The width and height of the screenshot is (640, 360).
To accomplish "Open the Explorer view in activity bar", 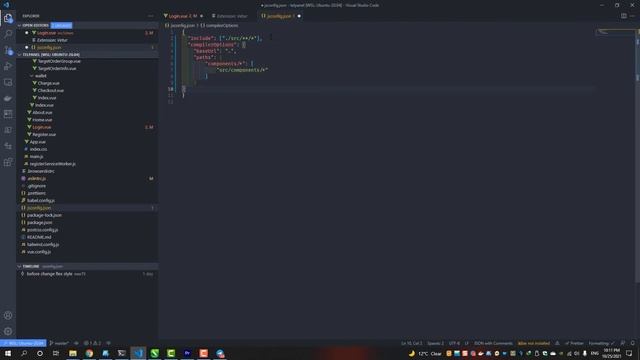I will coord(8,18).
